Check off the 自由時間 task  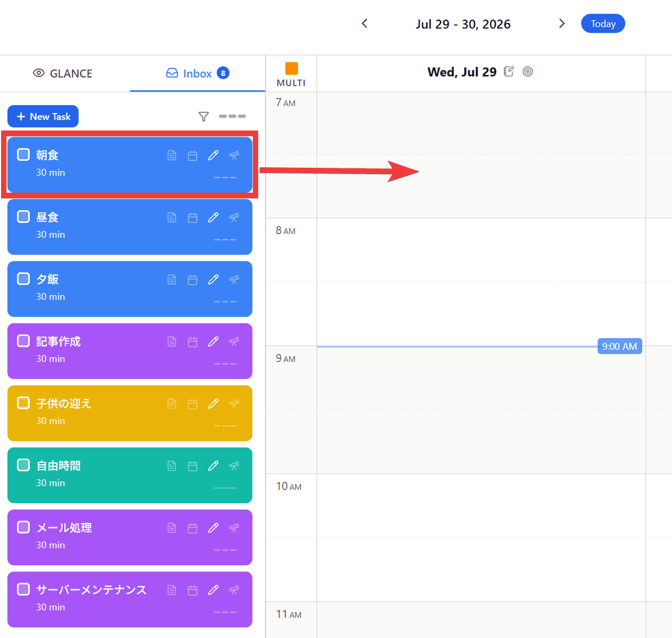(24, 465)
